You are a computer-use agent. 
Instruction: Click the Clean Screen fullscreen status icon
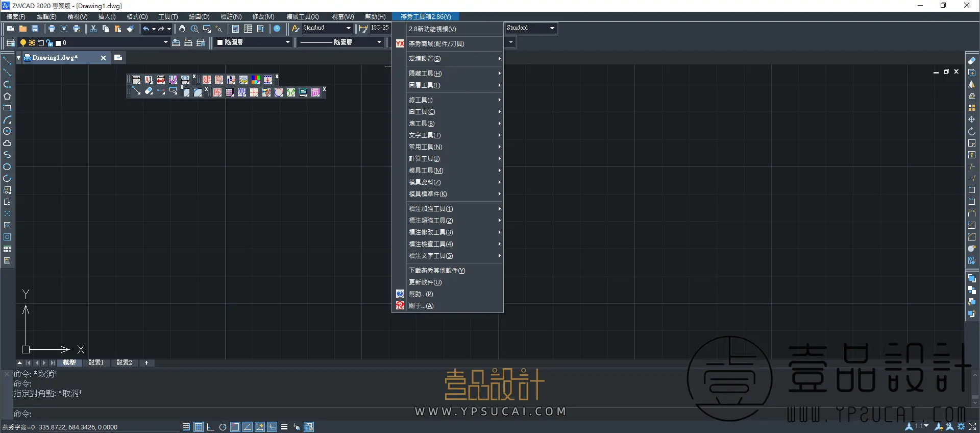(x=973, y=426)
